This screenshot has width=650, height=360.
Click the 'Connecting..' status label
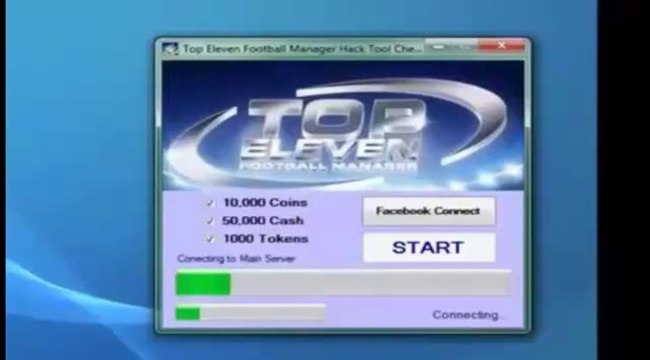pyautogui.click(x=467, y=315)
